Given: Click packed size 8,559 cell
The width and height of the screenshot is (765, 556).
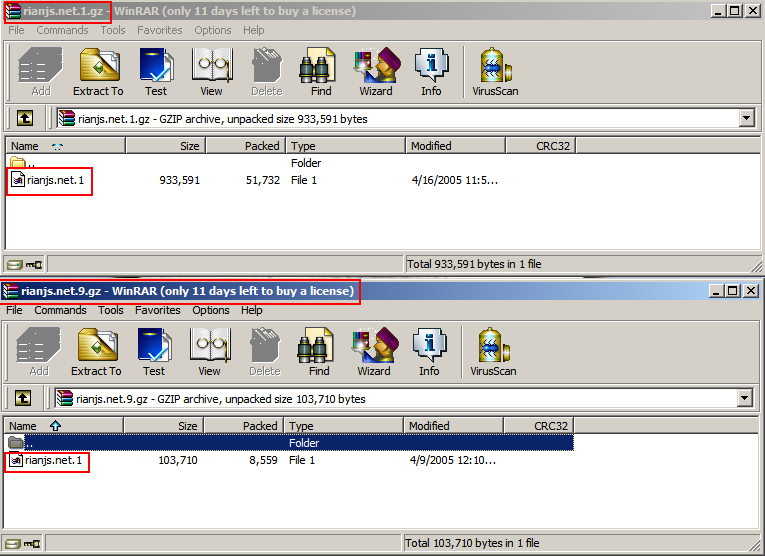Looking at the screenshot, I should point(263,460).
